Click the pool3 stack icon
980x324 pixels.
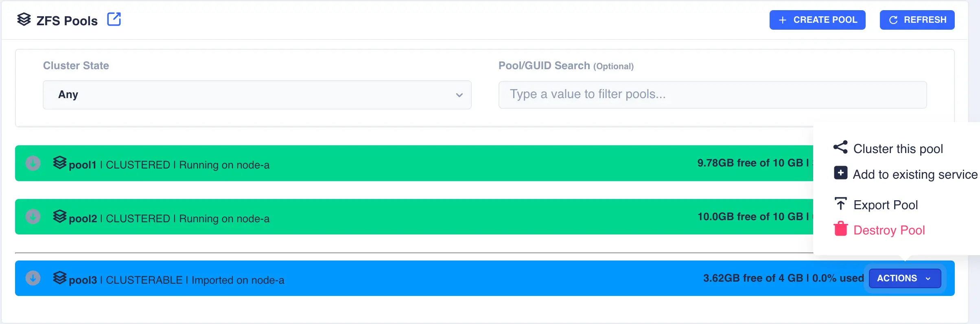[x=59, y=278]
